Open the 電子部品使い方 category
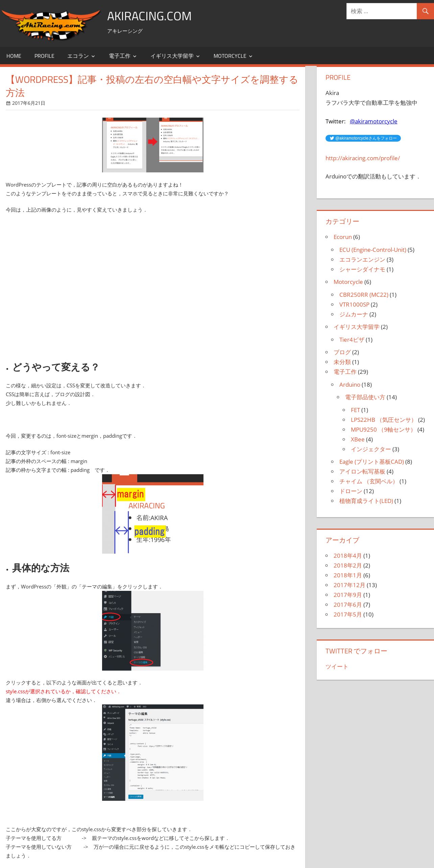The height and width of the screenshot is (868, 434). point(365,397)
